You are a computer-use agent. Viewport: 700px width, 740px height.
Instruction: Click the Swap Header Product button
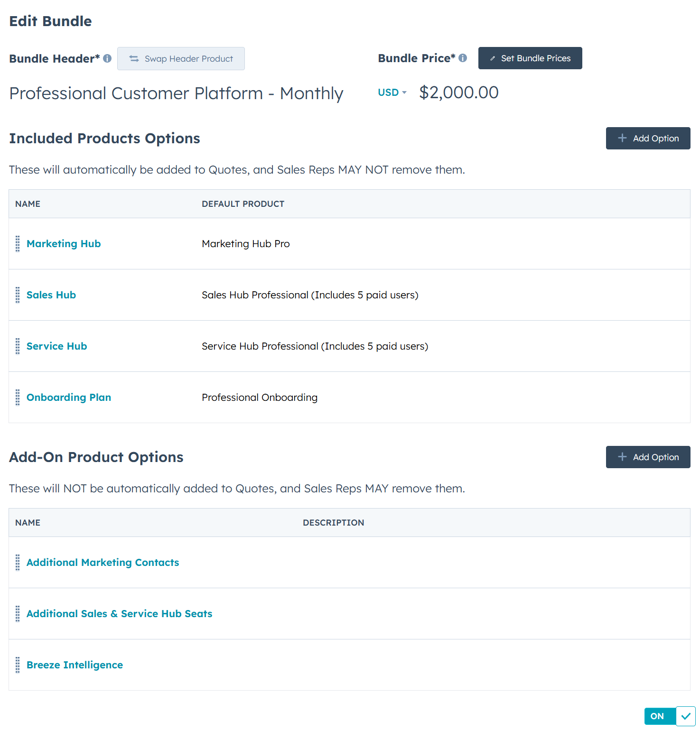[181, 58]
